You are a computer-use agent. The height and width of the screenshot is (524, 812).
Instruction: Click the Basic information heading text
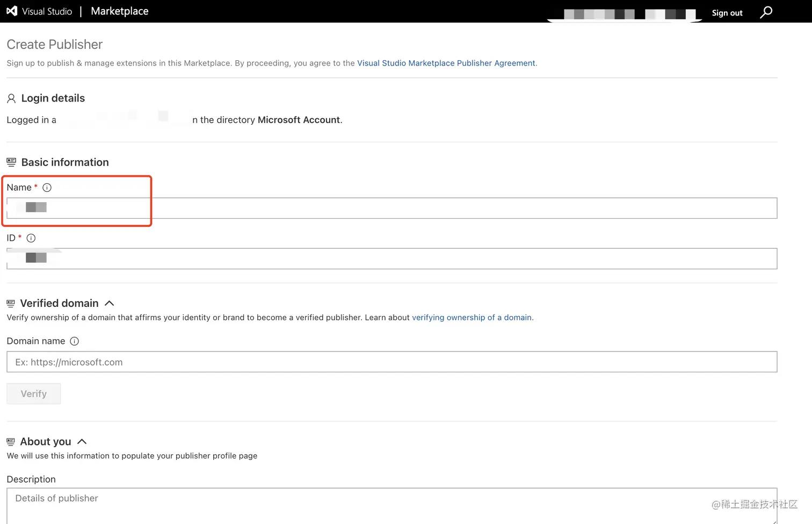click(x=65, y=162)
